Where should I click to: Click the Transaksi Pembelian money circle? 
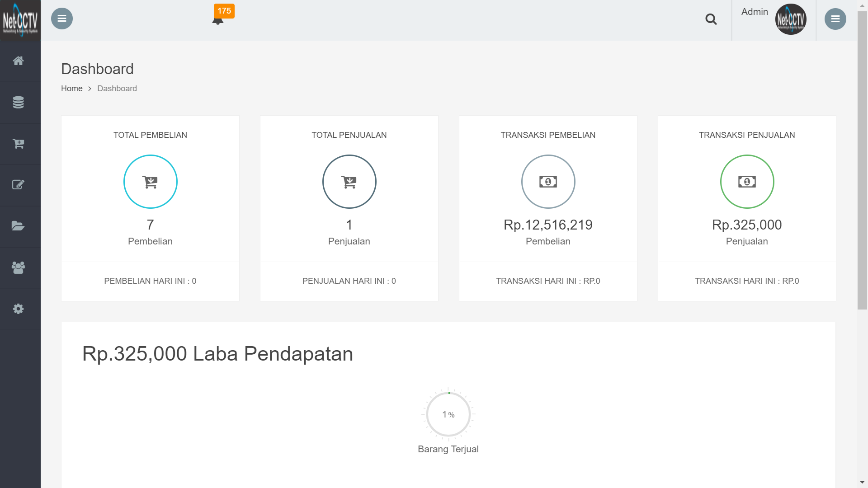tap(548, 182)
